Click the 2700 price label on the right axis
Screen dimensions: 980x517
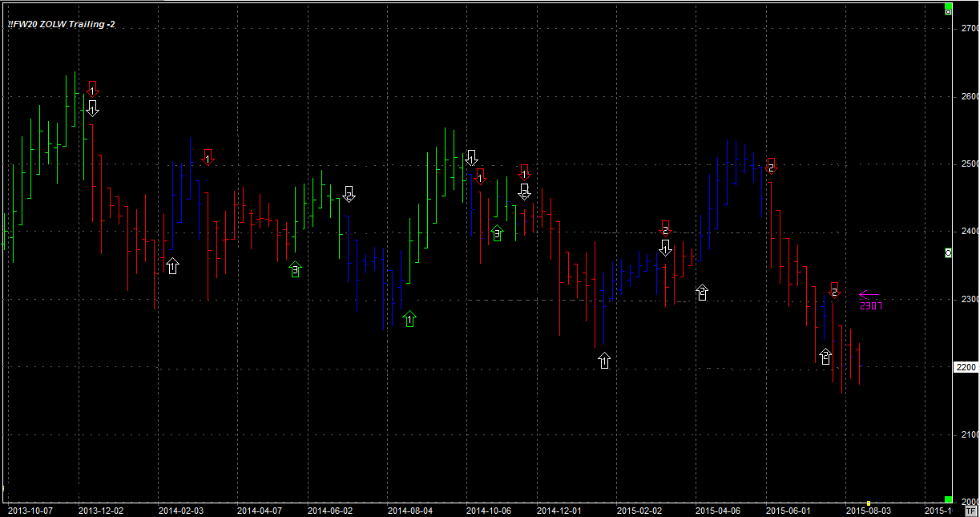coord(969,28)
